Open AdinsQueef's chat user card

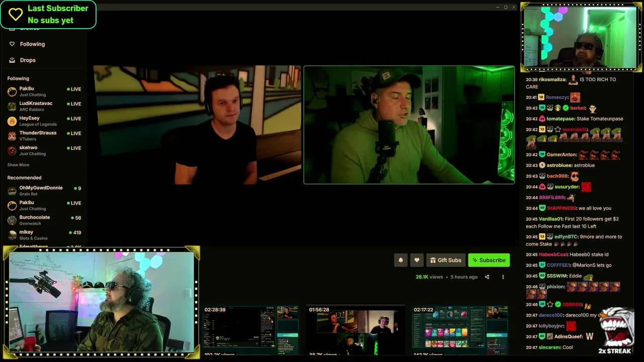(x=569, y=337)
